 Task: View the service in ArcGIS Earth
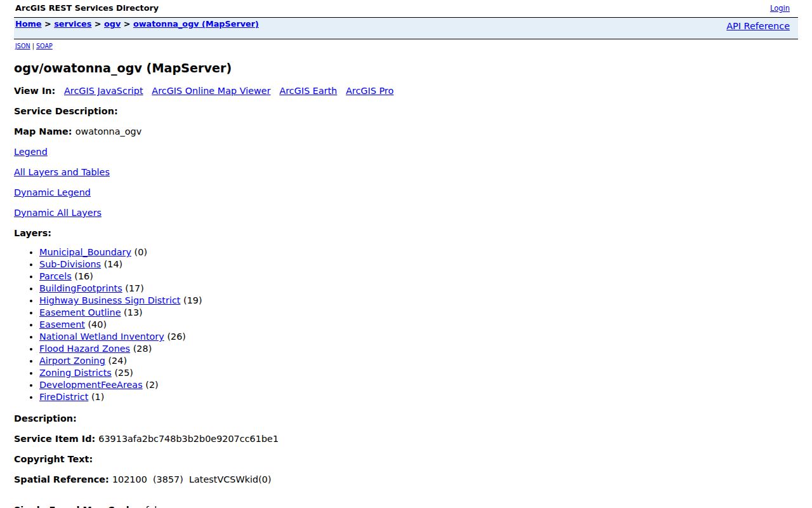308,91
